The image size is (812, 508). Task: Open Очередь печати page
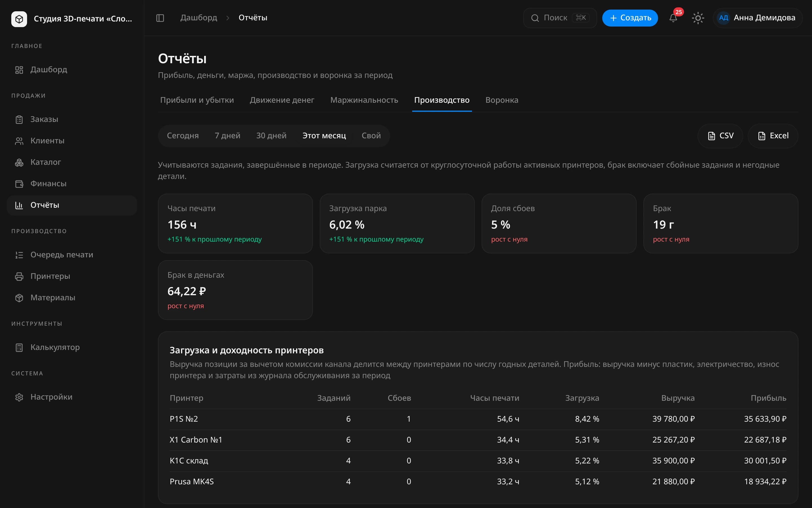[x=72, y=255]
